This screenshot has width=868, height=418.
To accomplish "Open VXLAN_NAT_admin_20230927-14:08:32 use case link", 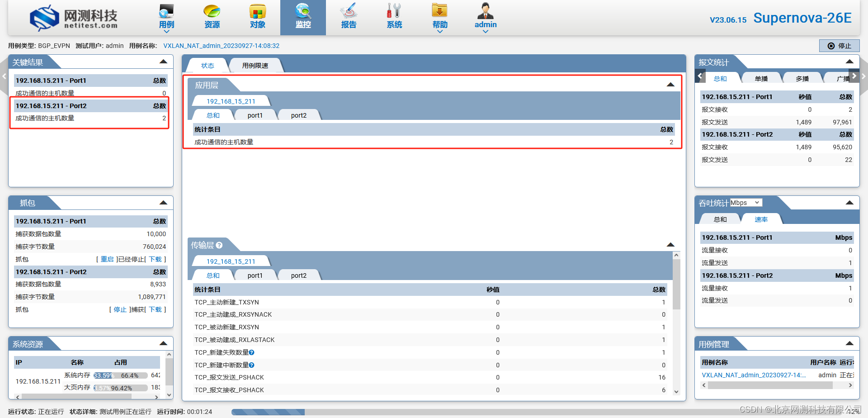I will (x=221, y=46).
